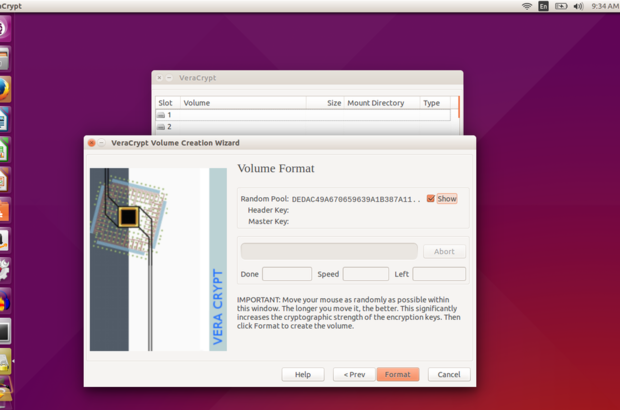The image size is (620, 410).
Task: Click the Speed readout field
Action: pos(365,274)
